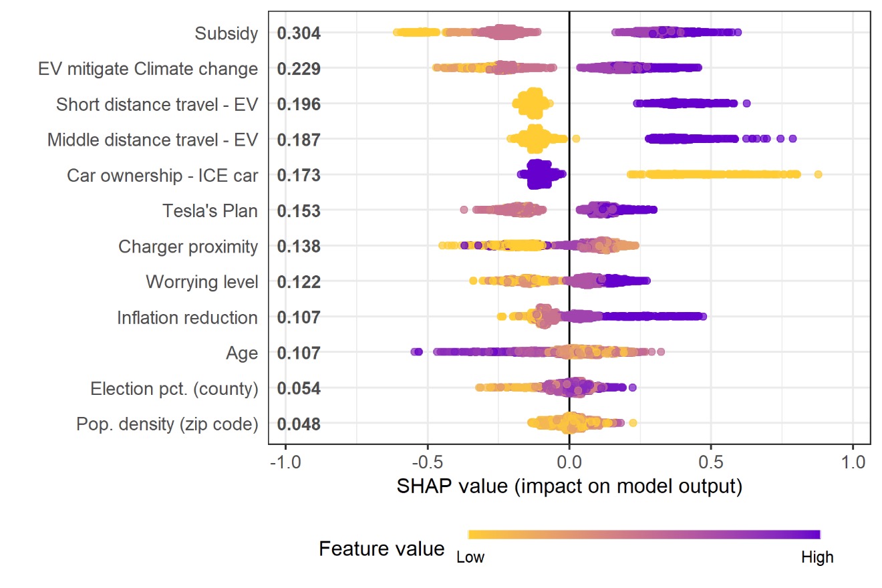Click the 0.5 x-axis tick label
This screenshot has height=588, width=882.
tap(711, 461)
